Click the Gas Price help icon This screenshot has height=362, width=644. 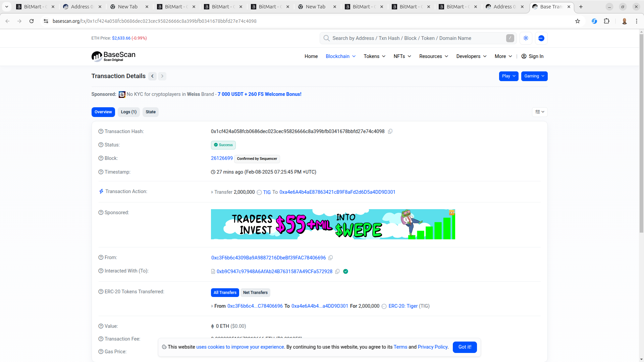[101, 352]
